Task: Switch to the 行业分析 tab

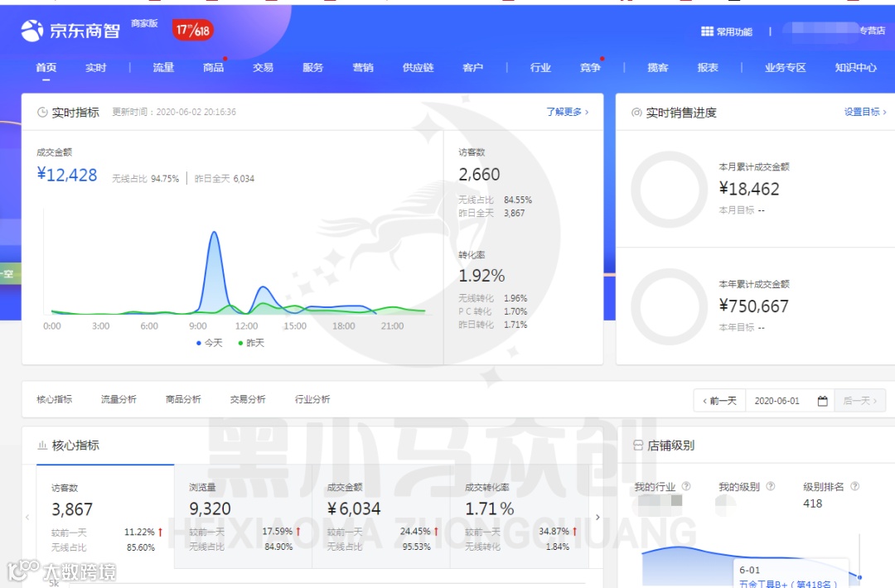Action: (312, 399)
